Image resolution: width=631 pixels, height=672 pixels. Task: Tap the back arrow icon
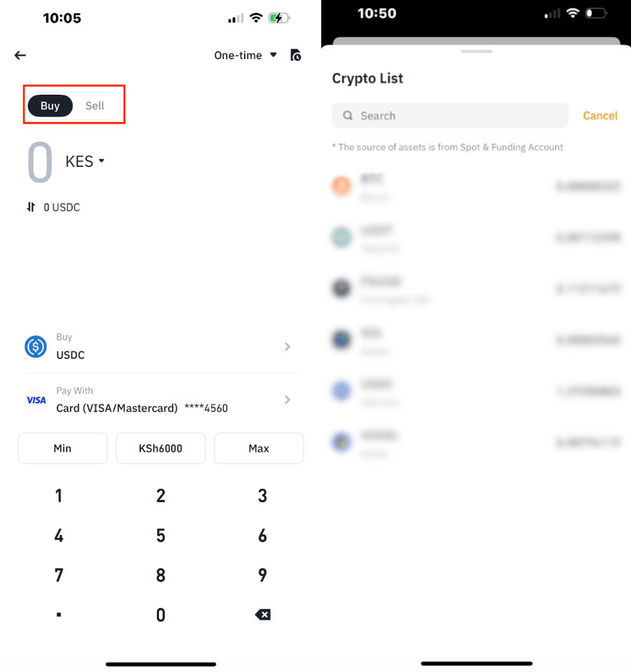[20, 55]
